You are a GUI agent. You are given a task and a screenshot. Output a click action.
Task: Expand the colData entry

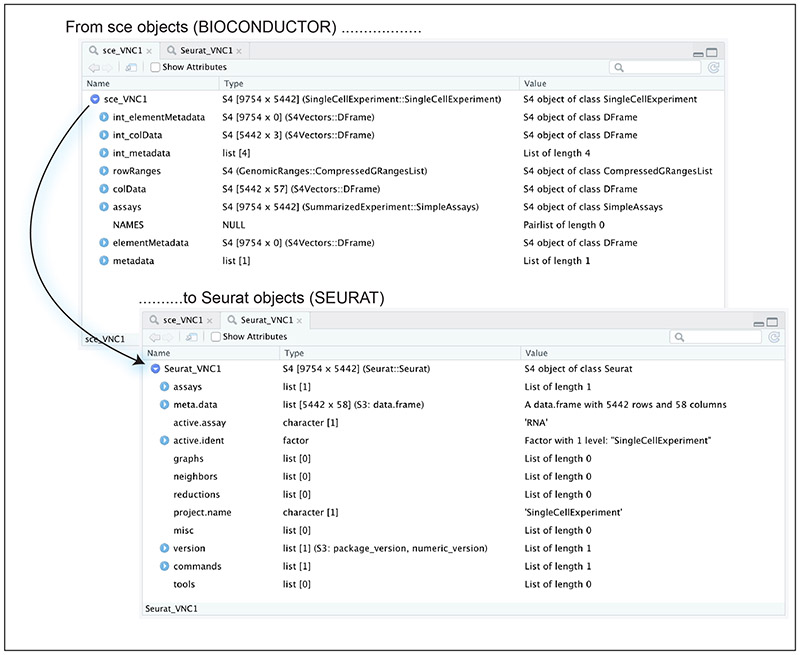104,189
